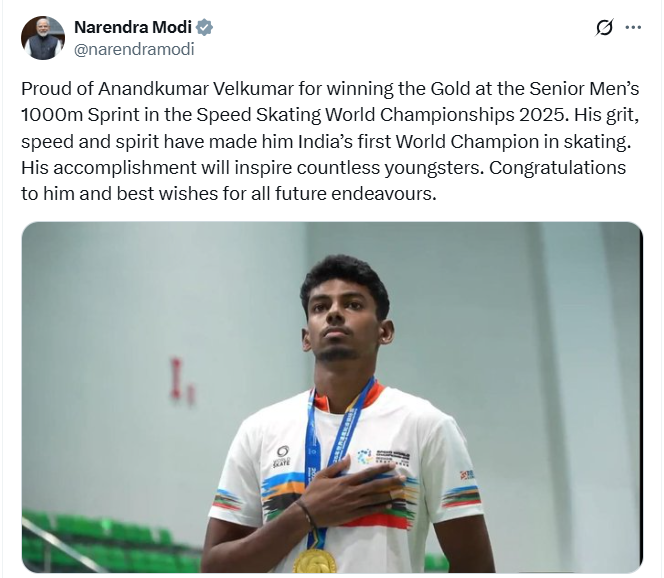
Task: Click the gold medal in the photo
Action: coord(313,561)
